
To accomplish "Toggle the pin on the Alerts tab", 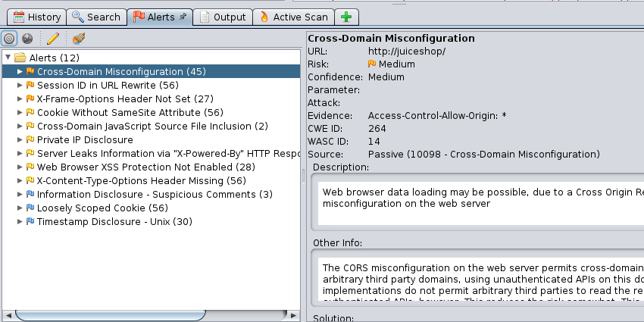I will pos(183,17).
